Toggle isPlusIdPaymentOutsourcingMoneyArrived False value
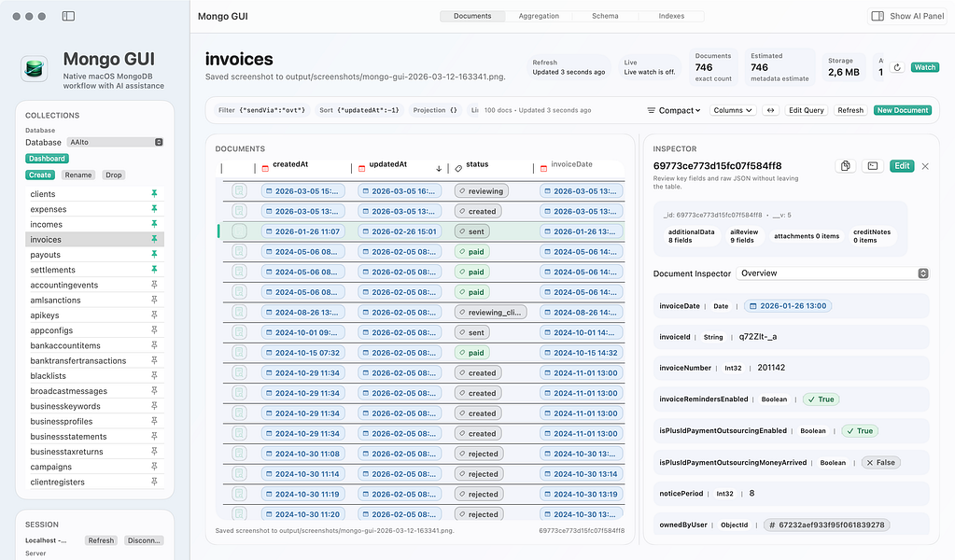The image size is (955, 560). pos(880,463)
